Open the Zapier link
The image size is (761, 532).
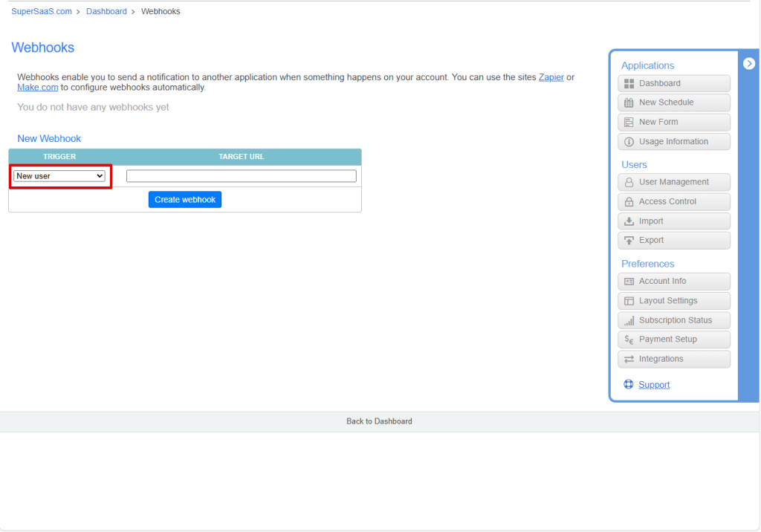pyautogui.click(x=551, y=77)
